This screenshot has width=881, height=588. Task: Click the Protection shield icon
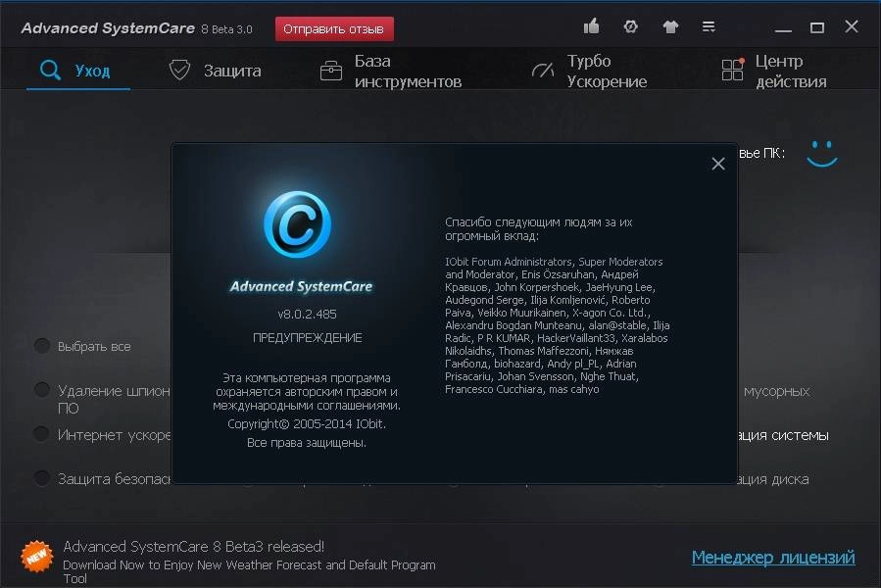point(179,71)
